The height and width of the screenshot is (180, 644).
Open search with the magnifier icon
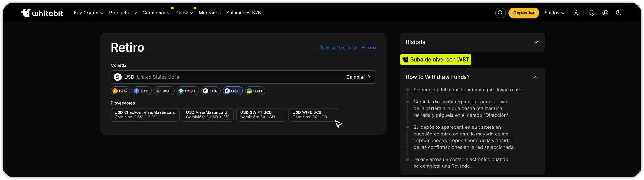(x=500, y=13)
